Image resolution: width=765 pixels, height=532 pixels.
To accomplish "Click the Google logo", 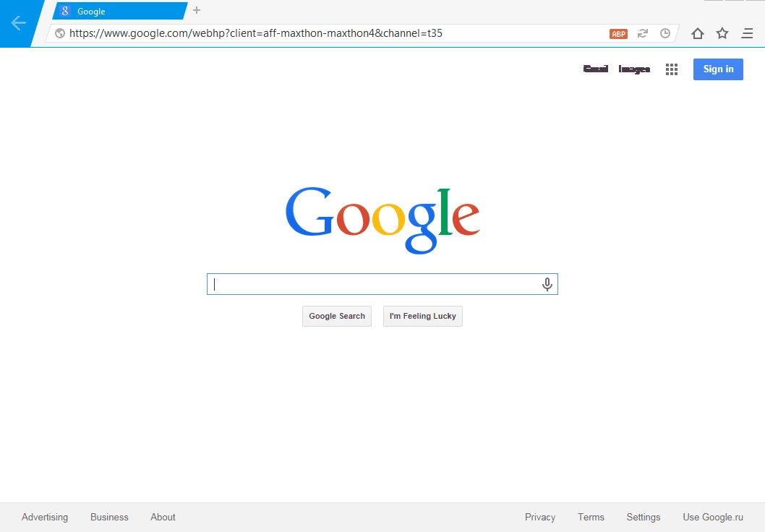I will point(382,220).
